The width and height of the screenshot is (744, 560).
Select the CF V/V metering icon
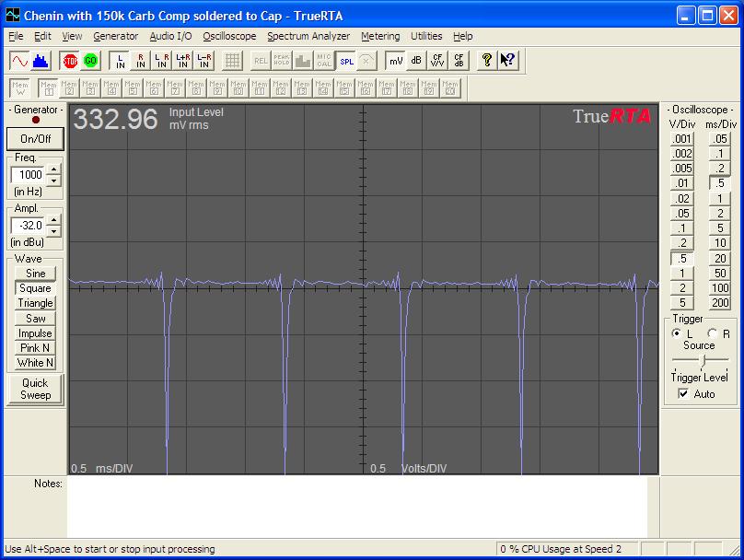437,61
